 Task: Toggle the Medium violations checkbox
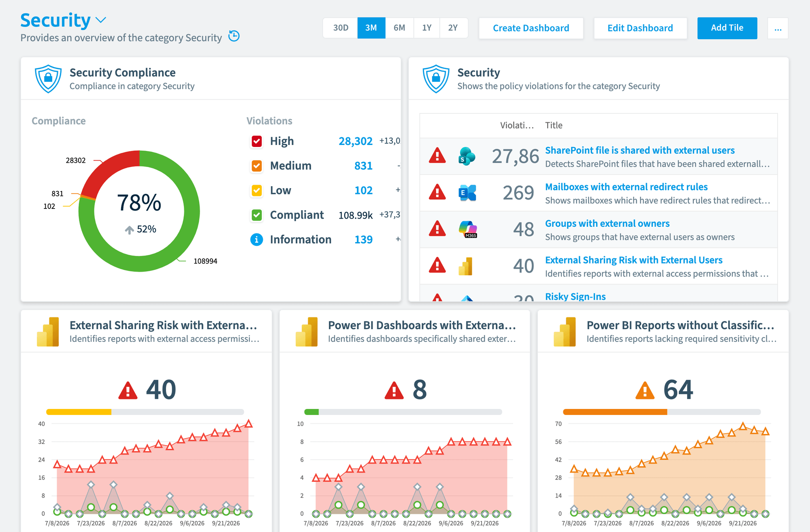pyautogui.click(x=257, y=166)
